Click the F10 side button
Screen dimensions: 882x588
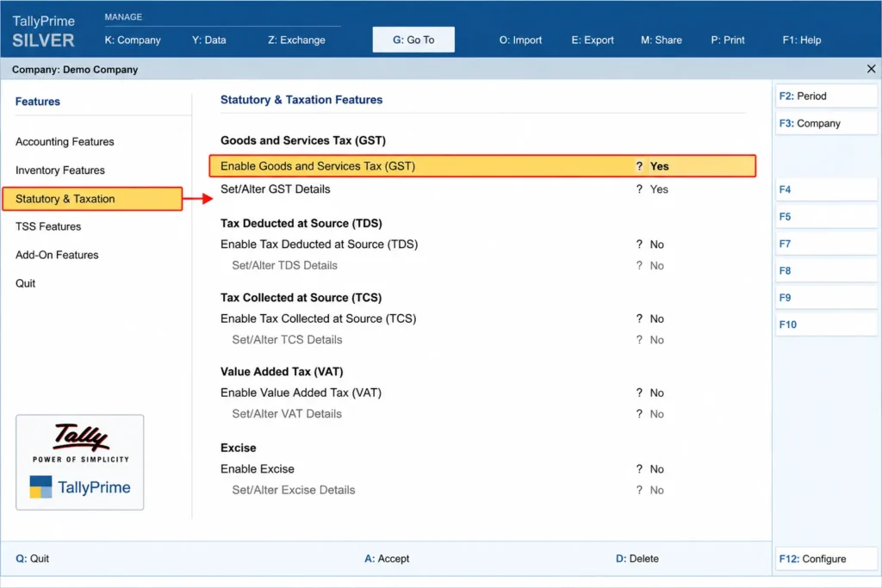(826, 325)
